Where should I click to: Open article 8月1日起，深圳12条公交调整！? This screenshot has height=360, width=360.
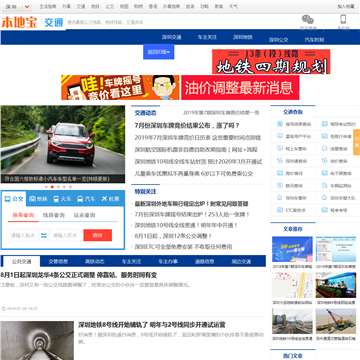coord(173,236)
